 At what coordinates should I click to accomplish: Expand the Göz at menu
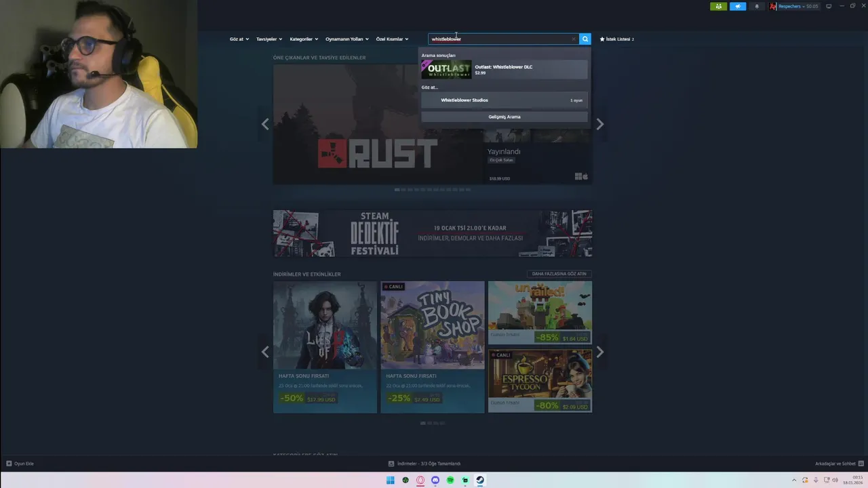tap(239, 39)
